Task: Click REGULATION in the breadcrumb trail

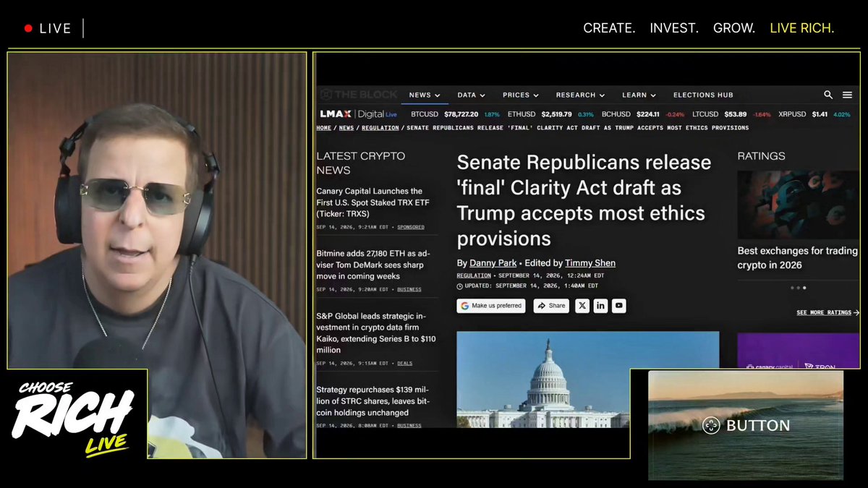Action: coord(380,128)
